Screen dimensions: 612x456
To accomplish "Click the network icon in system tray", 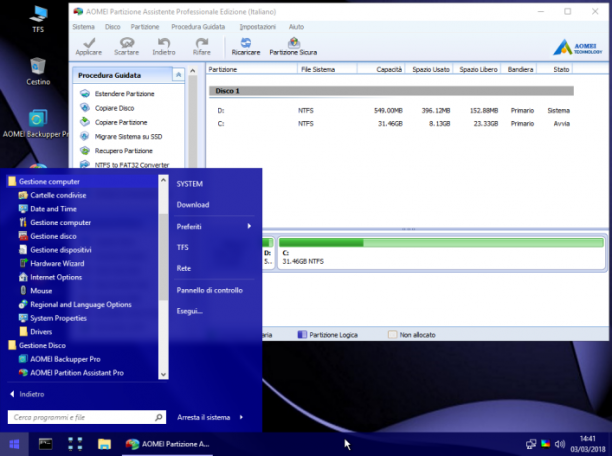I will point(531,444).
